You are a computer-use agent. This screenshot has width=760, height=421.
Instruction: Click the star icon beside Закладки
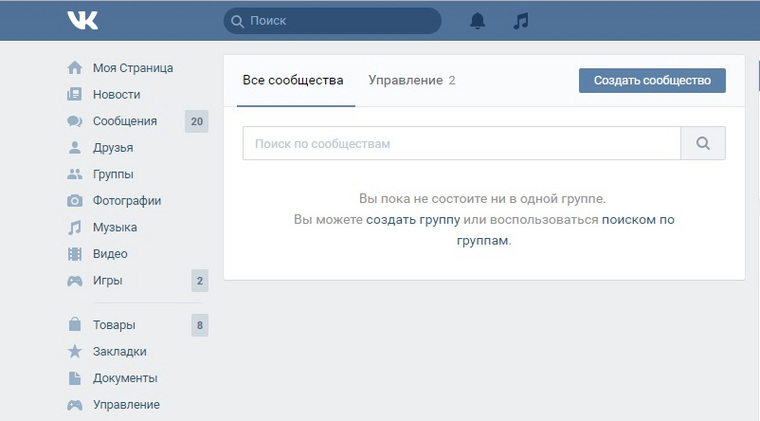75,351
